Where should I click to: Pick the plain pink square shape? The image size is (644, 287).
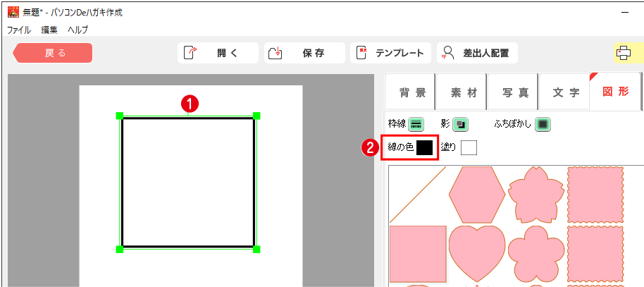418,254
